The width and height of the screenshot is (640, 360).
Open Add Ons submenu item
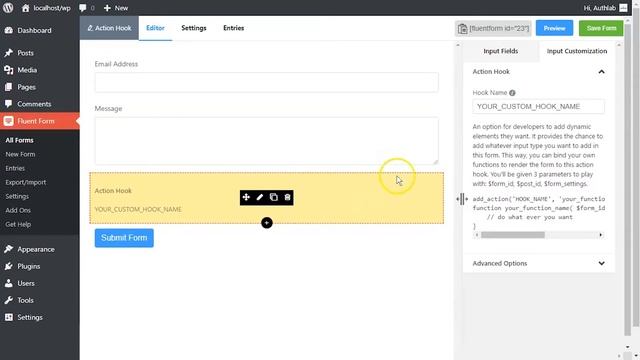tap(18, 210)
